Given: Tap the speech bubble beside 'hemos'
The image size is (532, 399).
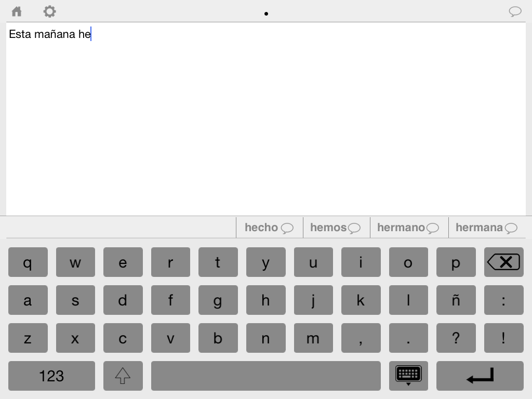Looking at the screenshot, I should [354, 228].
